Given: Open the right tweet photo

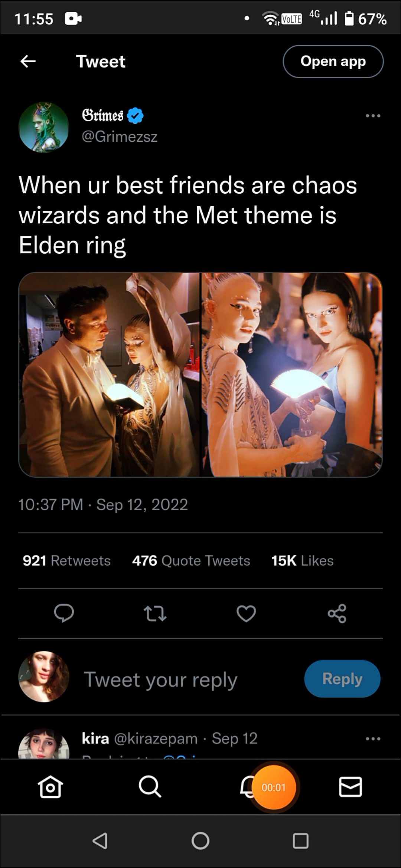Looking at the screenshot, I should [x=292, y=375].
